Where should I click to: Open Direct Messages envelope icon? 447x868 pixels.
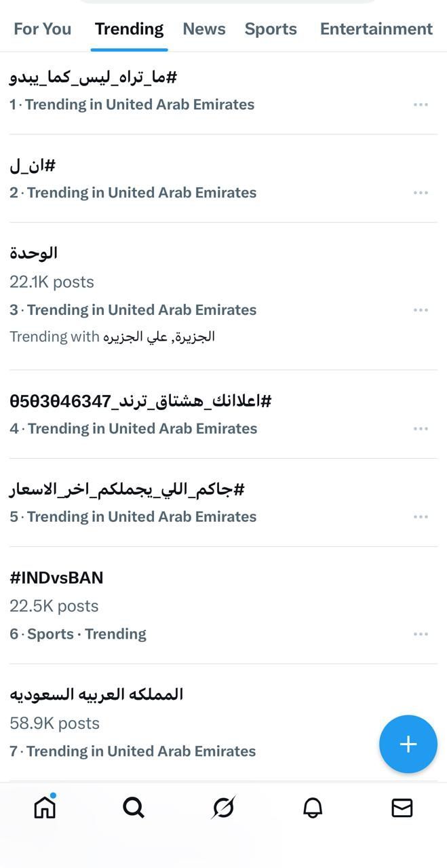pos(402,807)
